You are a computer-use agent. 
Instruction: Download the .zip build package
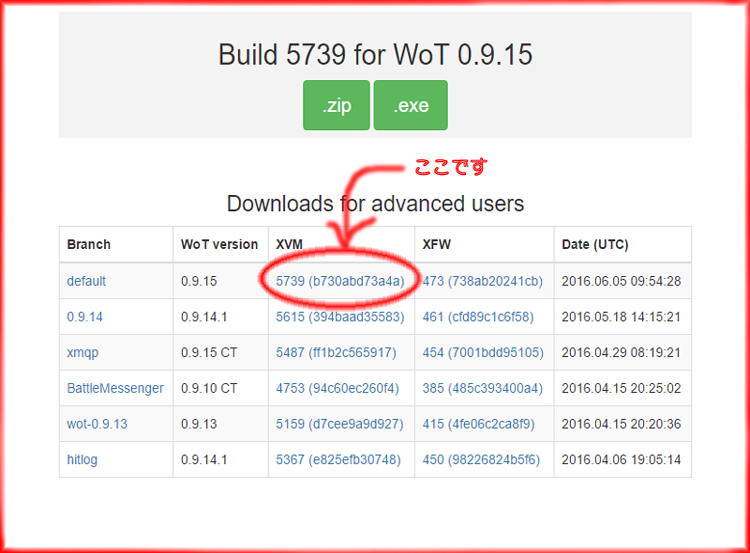point(336,105)
